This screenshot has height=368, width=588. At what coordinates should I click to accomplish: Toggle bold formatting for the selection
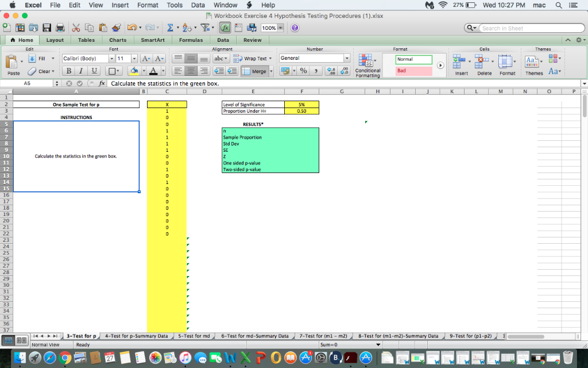tap(68, 71)
